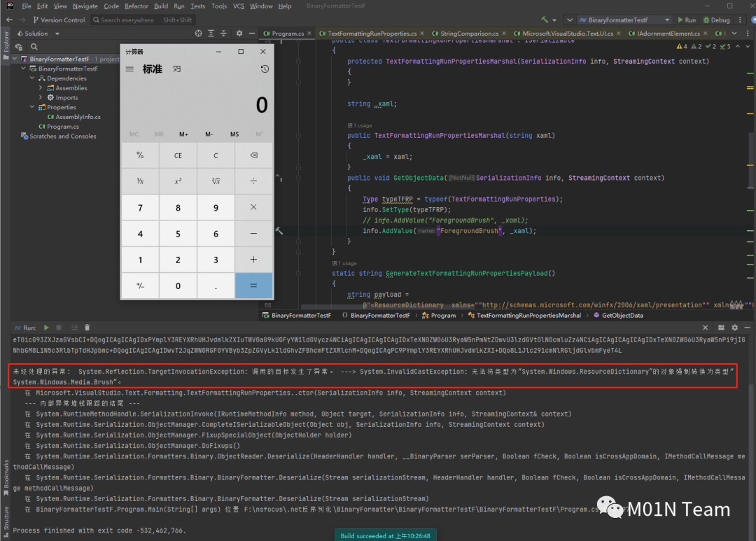Select Program.cs in solution tree
This screenshot has height=541, width=756.
pos(58,127)
